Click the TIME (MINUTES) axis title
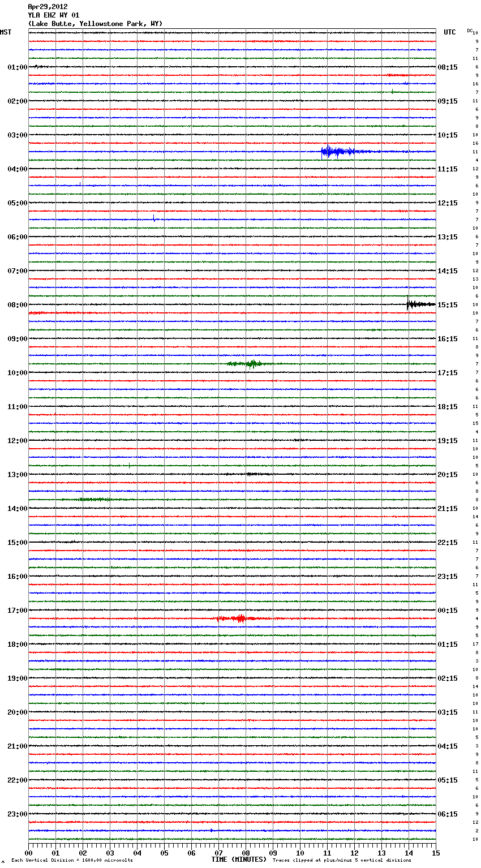 tap(239, 860)
